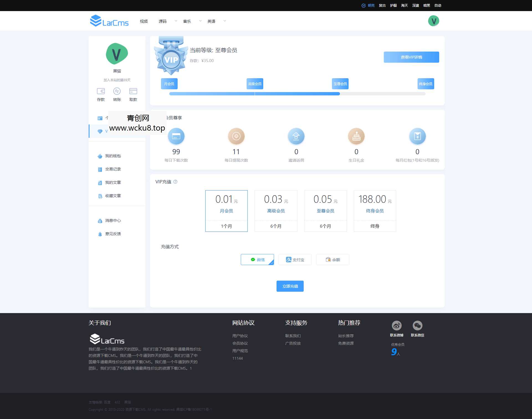Open the WeChat contact icon in footer

pos(417,326)
